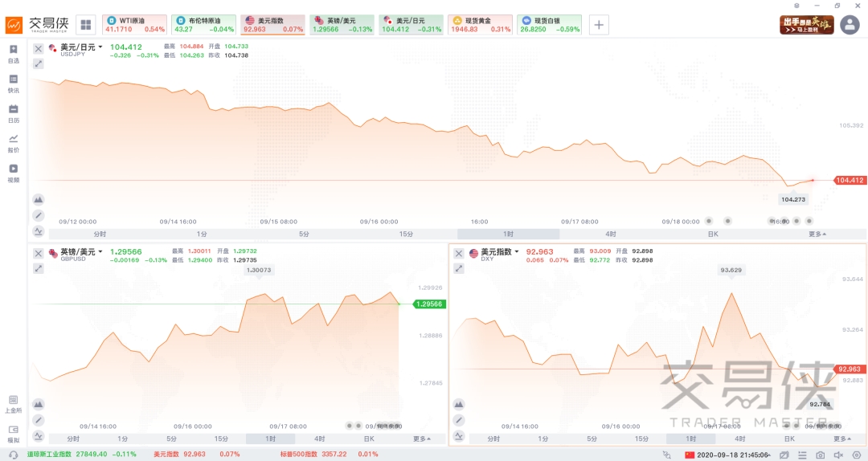Image resolution: width=868 pixels, height=461 pixels.
Task: Switch to the 现货黄金 quote tab
Action: point(480,24)
